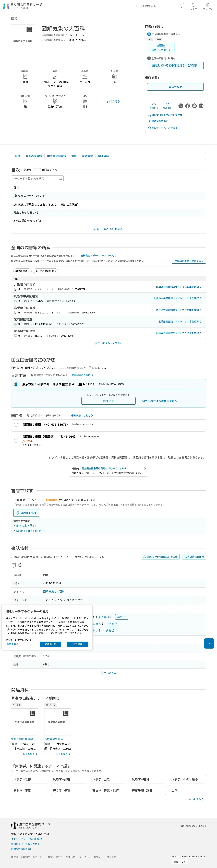The image size is (217, 868).
Task: Click 全て同意 cookie button
Action: [x=78, y=644]
